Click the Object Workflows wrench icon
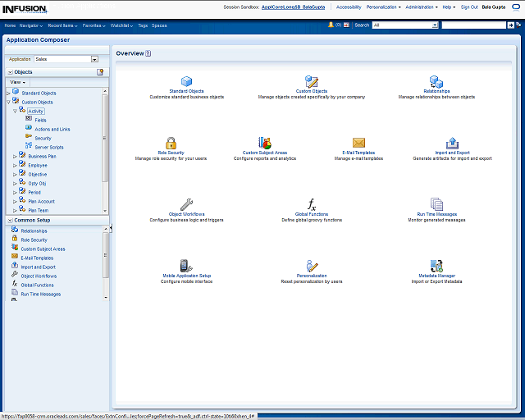Screen dimensions: 525x420 point(186,204)
